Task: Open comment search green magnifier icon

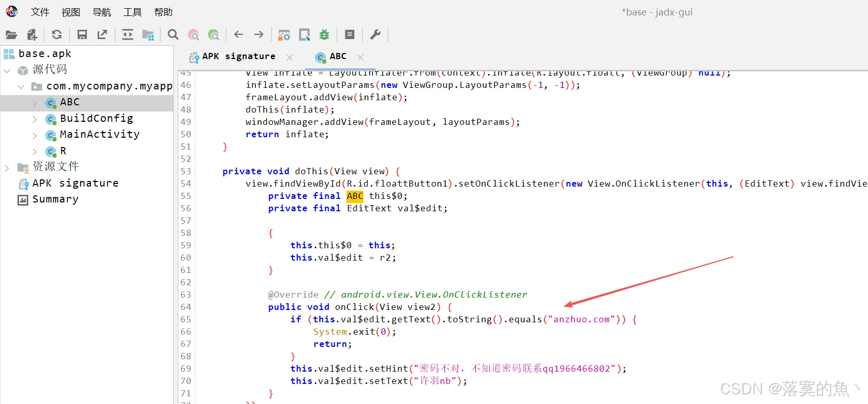Action: (214, 35)
